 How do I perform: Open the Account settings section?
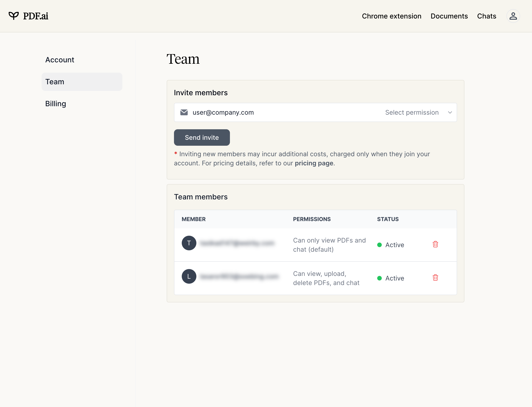[60, 60]
